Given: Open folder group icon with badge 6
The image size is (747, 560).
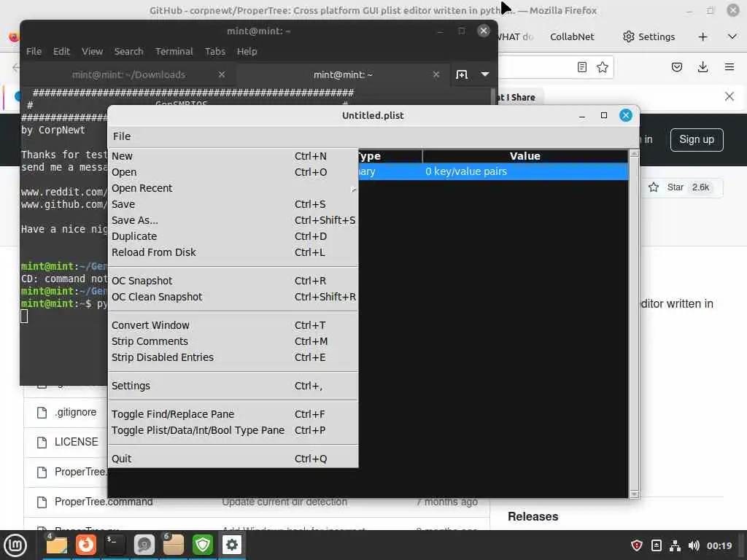Looking at the screenshot, I should (x=174, y=545).
